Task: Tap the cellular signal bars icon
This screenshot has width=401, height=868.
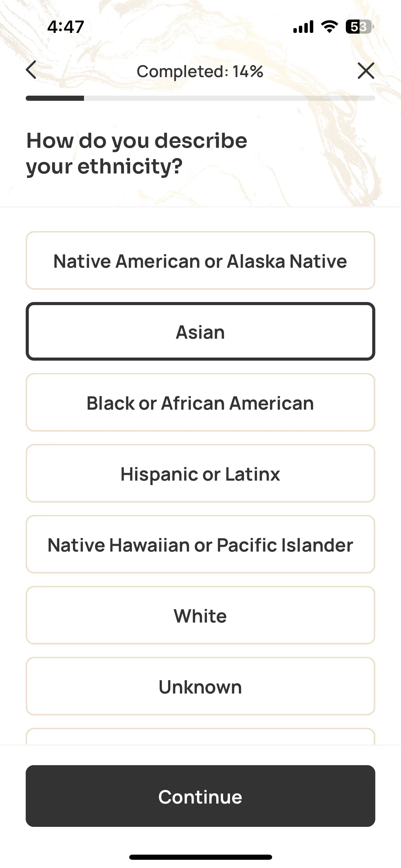Action: click(303, 27)
